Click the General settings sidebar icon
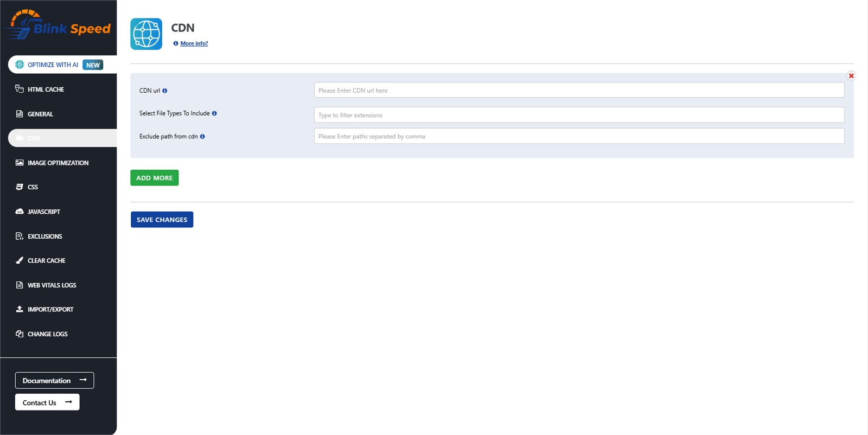 20,114
